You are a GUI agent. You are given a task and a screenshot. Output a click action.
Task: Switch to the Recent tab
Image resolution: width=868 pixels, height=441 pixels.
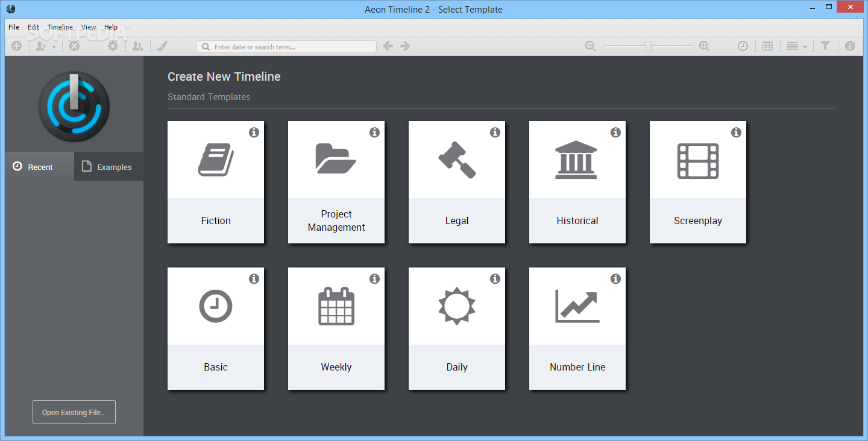40,166
